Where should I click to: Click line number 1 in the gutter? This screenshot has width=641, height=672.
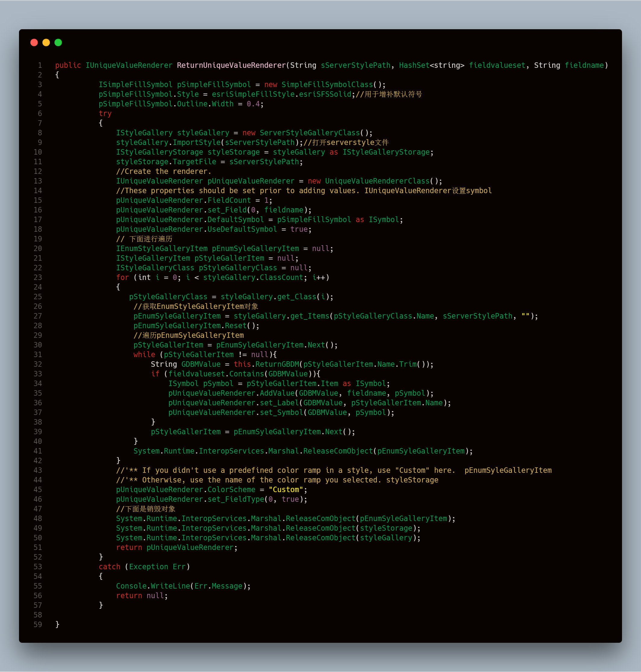(x=40, y=65)
